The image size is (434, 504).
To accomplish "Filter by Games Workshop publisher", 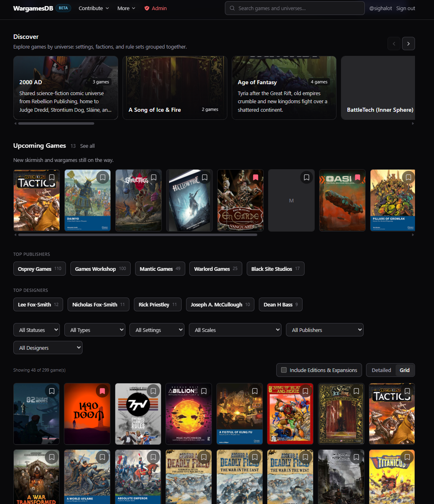I will coord(100,269).
